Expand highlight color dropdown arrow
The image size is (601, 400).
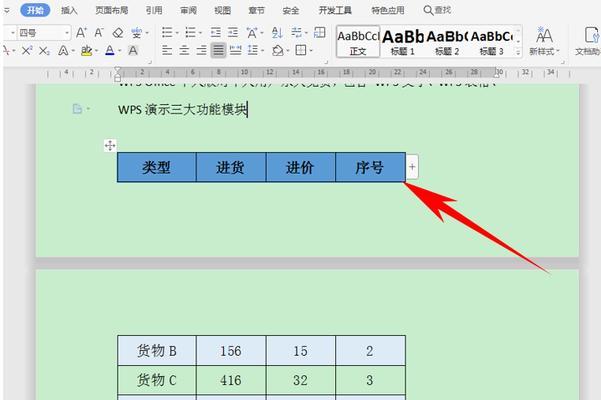click(x=96, y=51)
